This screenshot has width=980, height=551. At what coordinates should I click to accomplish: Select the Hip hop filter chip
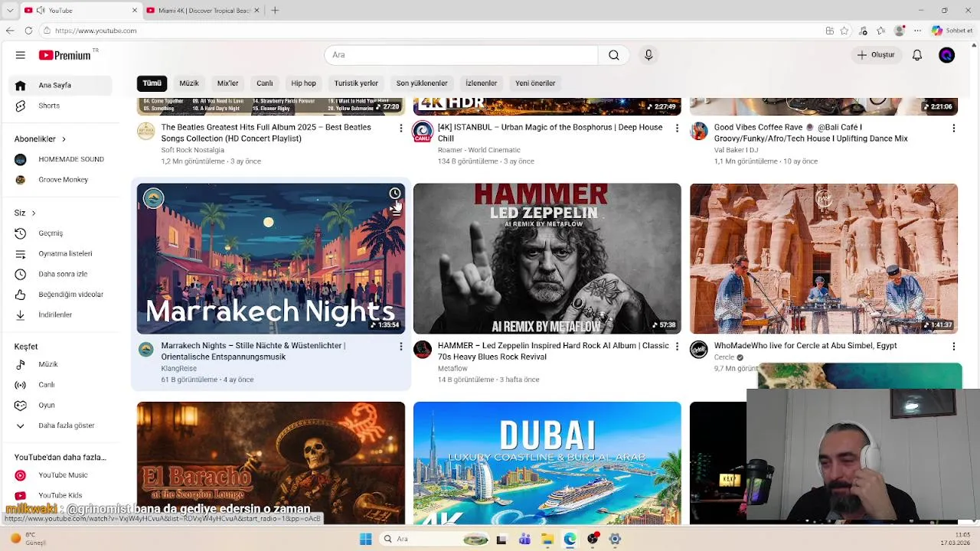click(303, 83)
